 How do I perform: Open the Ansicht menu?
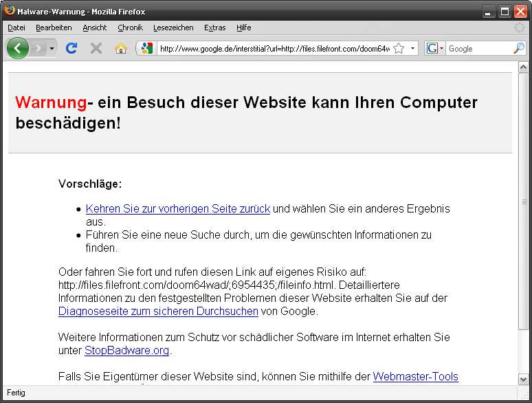coord(95,28)
